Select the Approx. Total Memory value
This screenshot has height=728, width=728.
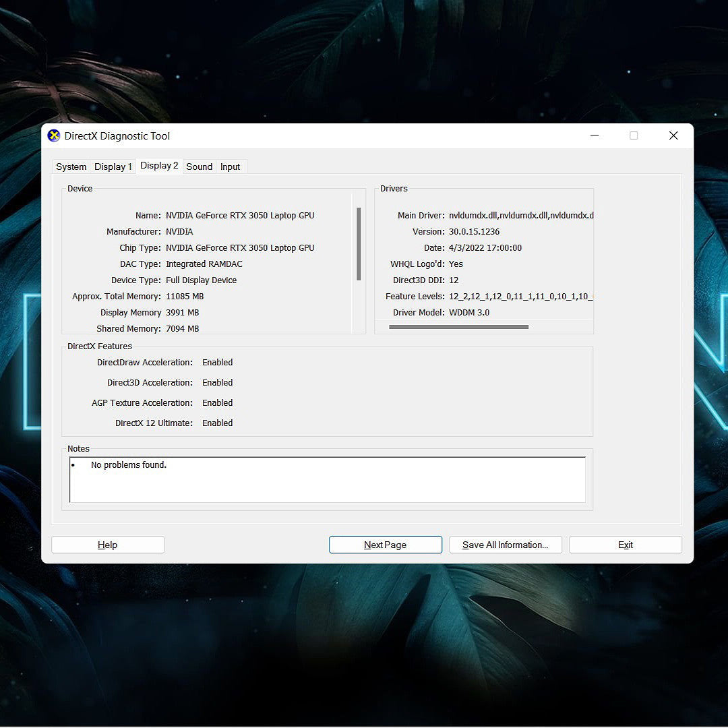[185, 296]
